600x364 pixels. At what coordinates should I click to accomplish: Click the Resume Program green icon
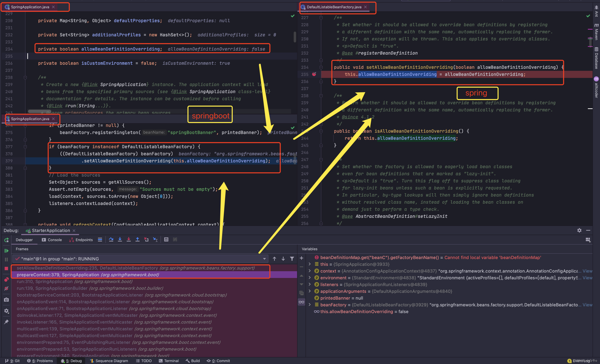pyautogui.click(x=6, y=251)
